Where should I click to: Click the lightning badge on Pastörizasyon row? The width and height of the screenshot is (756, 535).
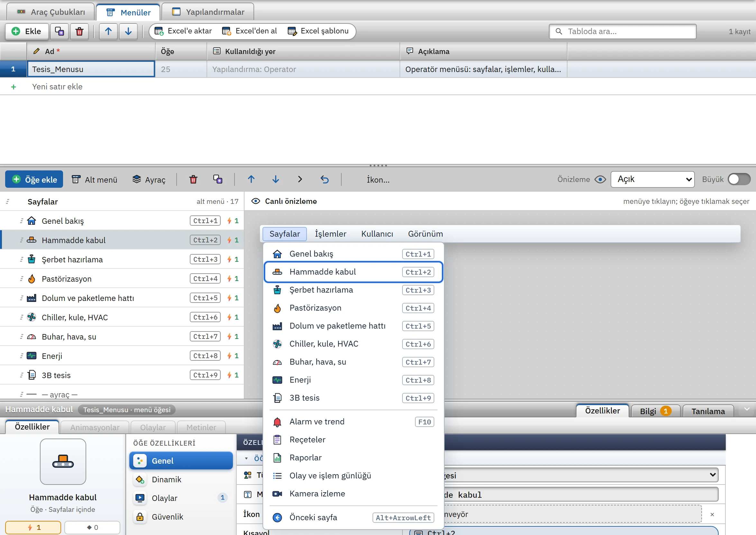click(x=233, y=279)
